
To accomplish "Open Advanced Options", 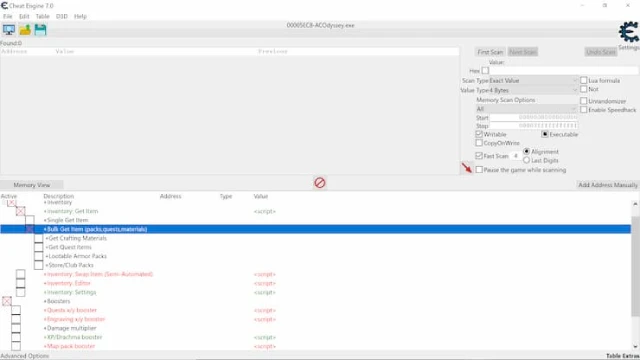I will pos(25,356).
